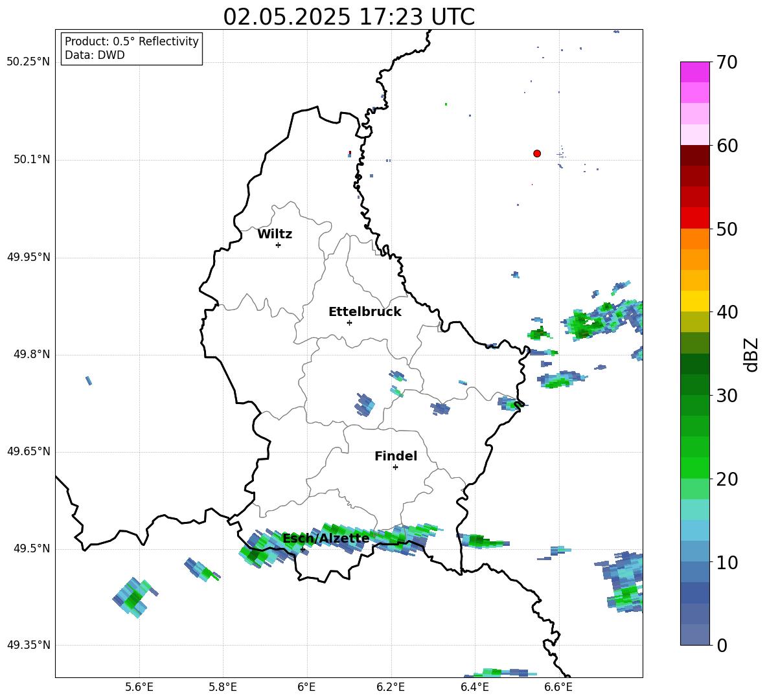Viewport: 767px width, 700px height.
Task: Click the 49.65°N latitude label
Action: 29,451
